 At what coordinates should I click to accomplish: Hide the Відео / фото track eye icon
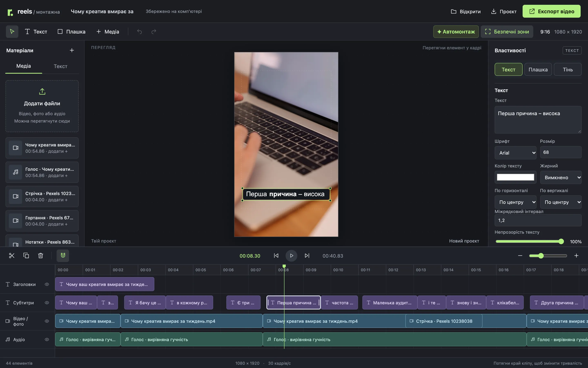pos(47,321)
